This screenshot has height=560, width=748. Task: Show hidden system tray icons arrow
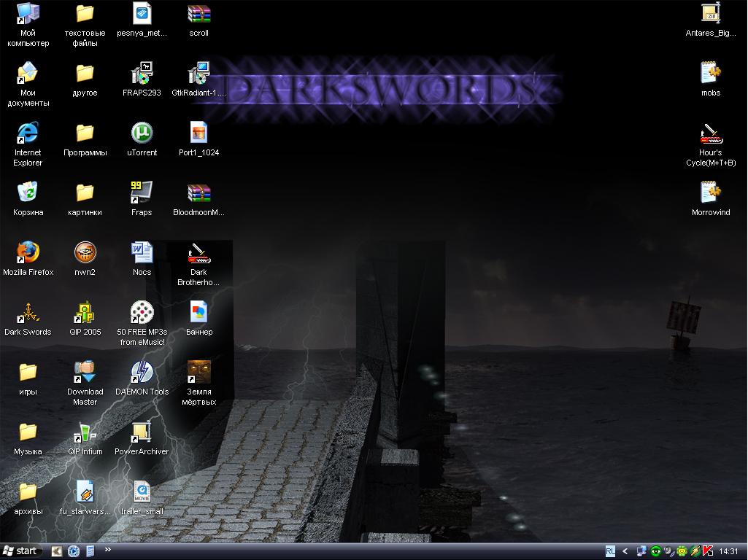(x=625, y=552)
